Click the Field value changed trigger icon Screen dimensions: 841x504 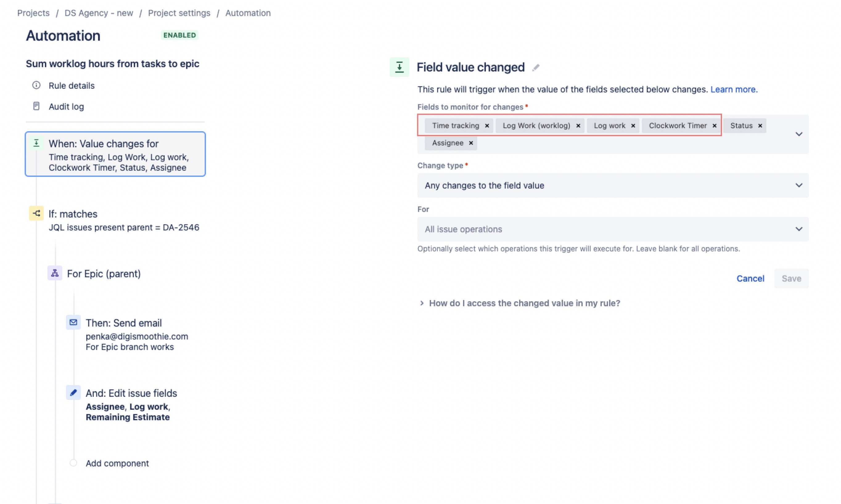point(400,67)
